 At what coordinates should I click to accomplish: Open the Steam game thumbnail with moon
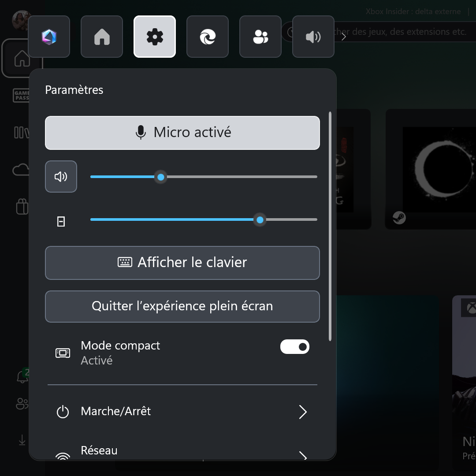click(x=431, y=170)
